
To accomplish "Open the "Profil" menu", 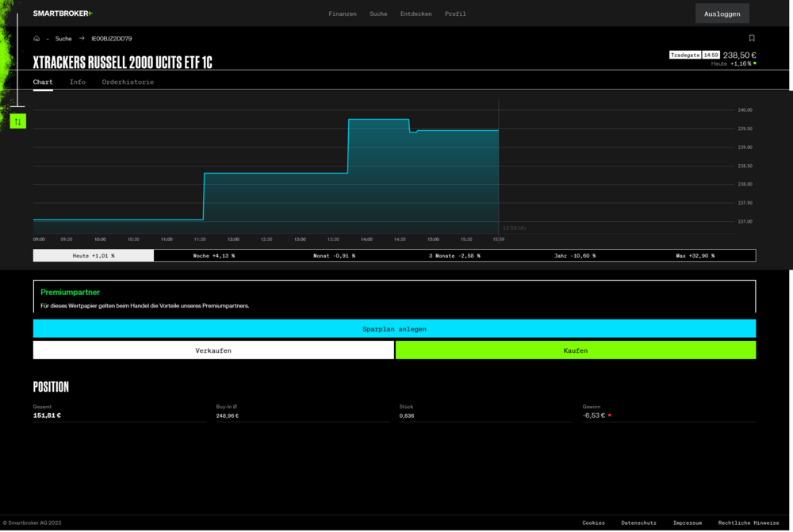I will coord(455,13).
